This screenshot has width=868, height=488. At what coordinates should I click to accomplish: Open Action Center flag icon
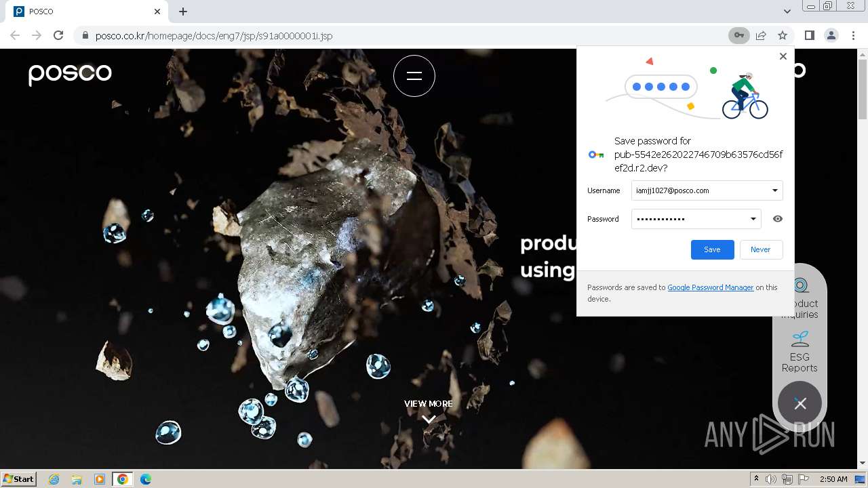803,479
